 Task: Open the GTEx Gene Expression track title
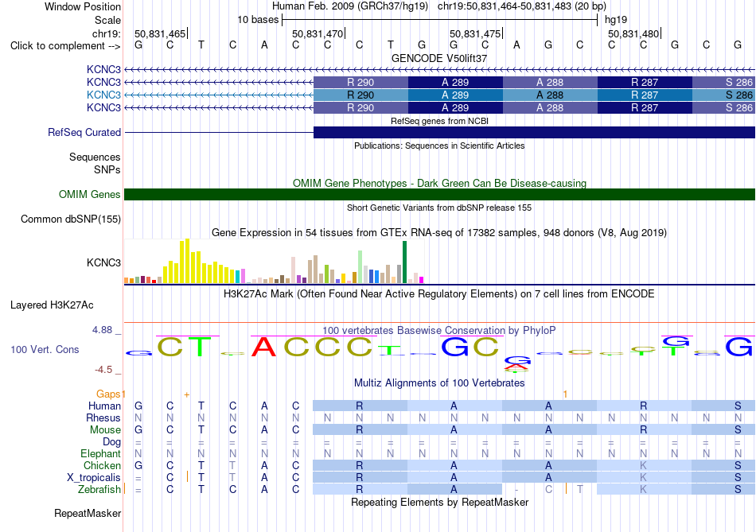point(439,233)
